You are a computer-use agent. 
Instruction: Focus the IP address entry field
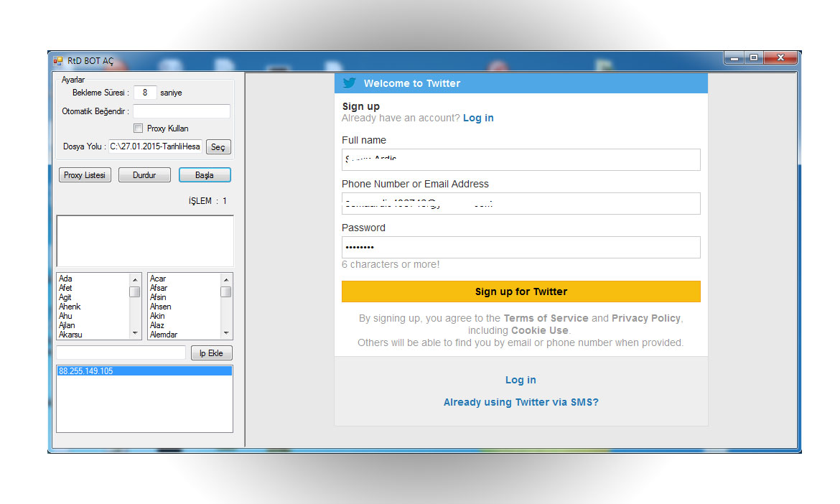point(121,353)
